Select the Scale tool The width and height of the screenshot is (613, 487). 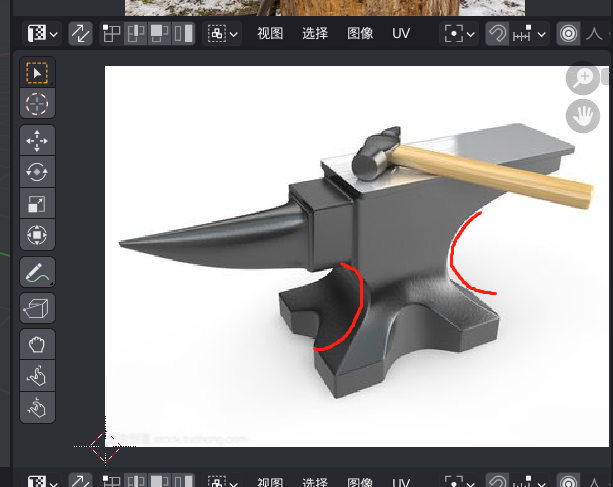point(37,204)
